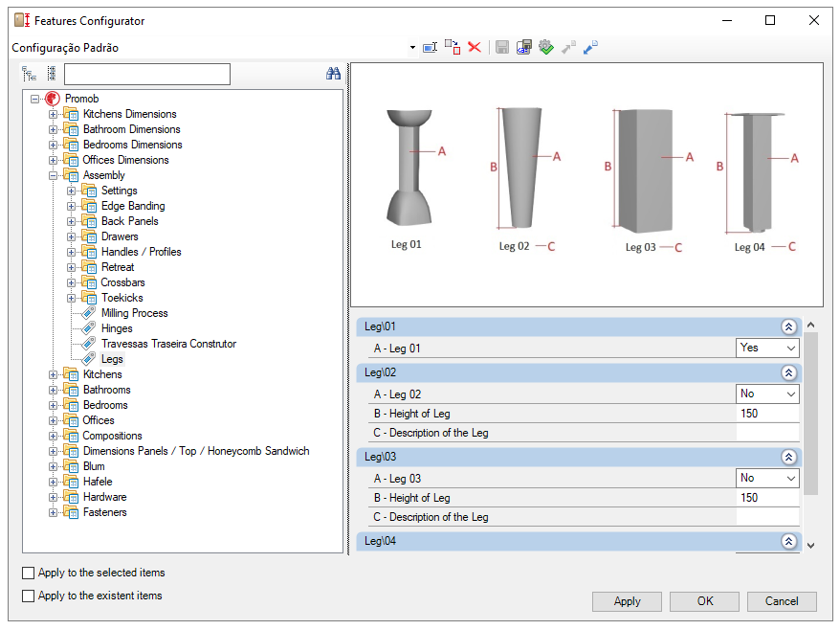Enable Apply to the selected items
This screenshot has width=840, height=630.
point(29,573)
